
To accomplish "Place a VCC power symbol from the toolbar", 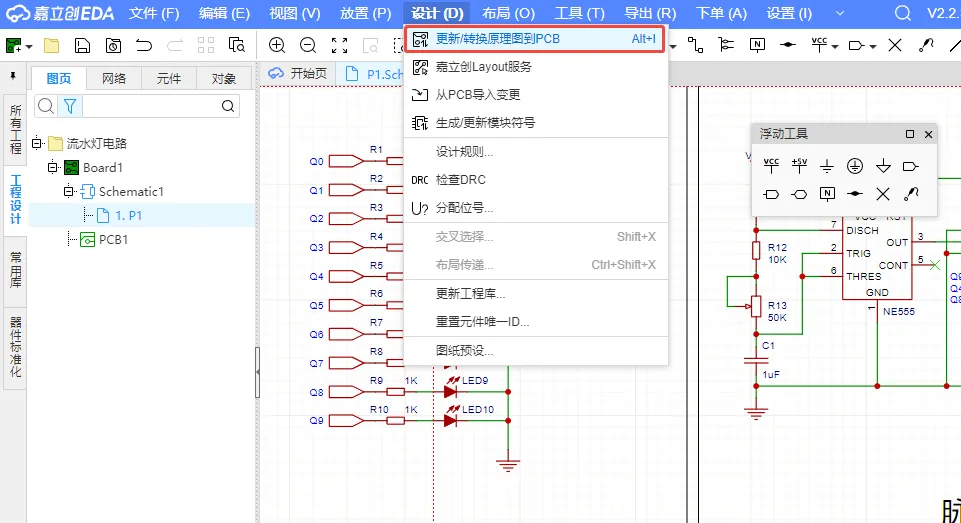I will [x=819, y=45].
